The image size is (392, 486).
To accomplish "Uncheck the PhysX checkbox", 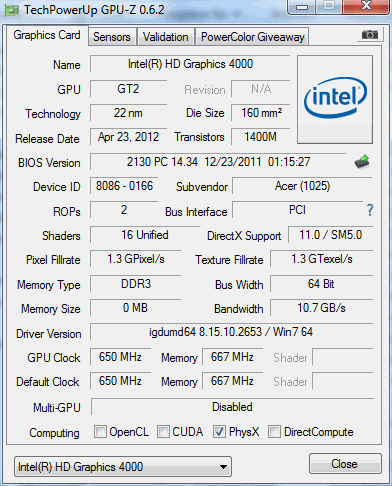I will click(219, 431).
